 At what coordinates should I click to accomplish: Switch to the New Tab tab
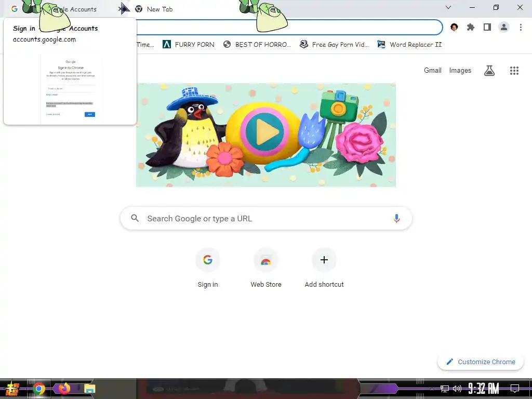[x=159, y=9]
